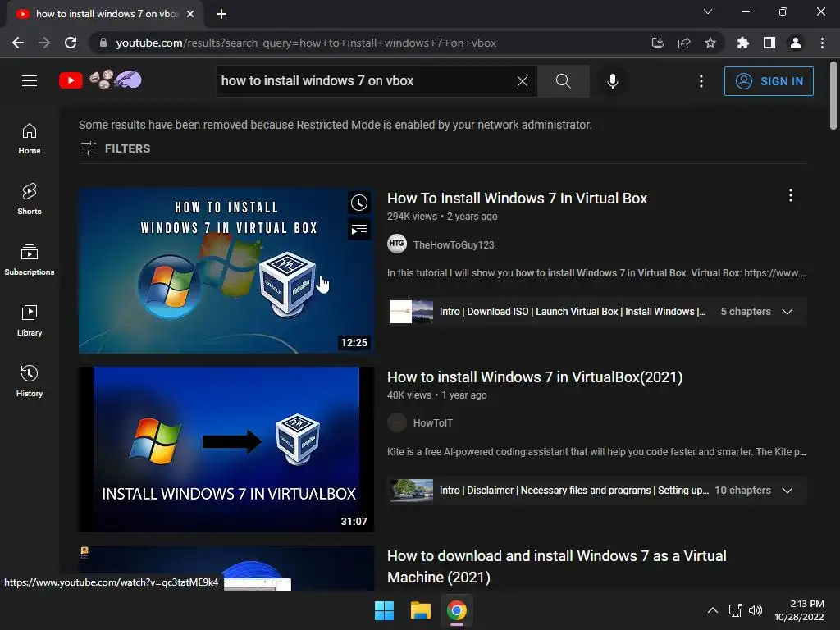Open 'How To Install Windows 7 In Virtual Box' title
This screenshot has width=840, height=630.
pos(517,199)
